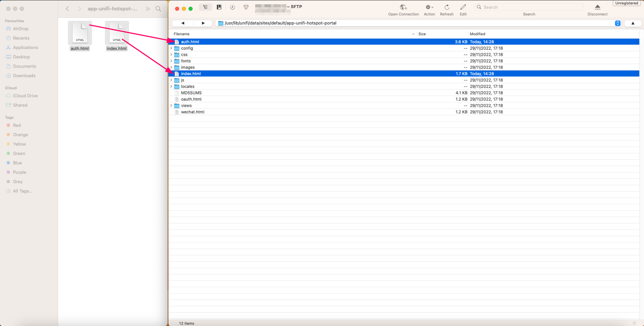Click the Open Connection icon
Viewport: 644px width, 326px height.
pos(403,8)
